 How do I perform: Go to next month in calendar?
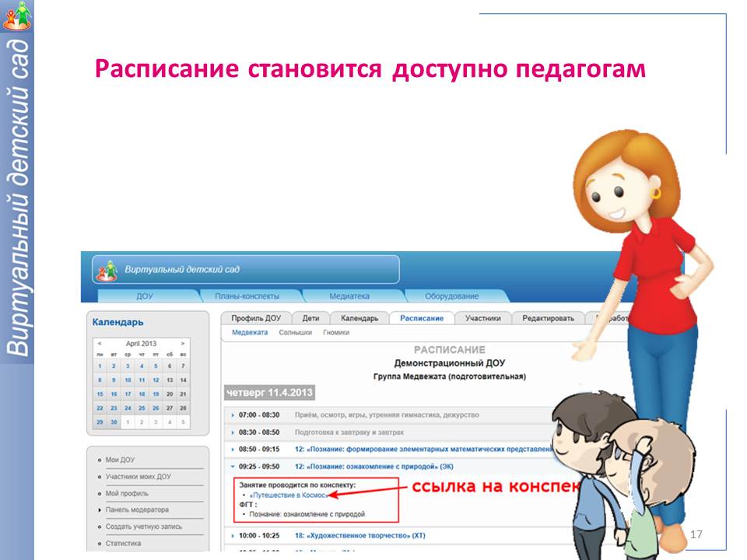coord(182,343)
